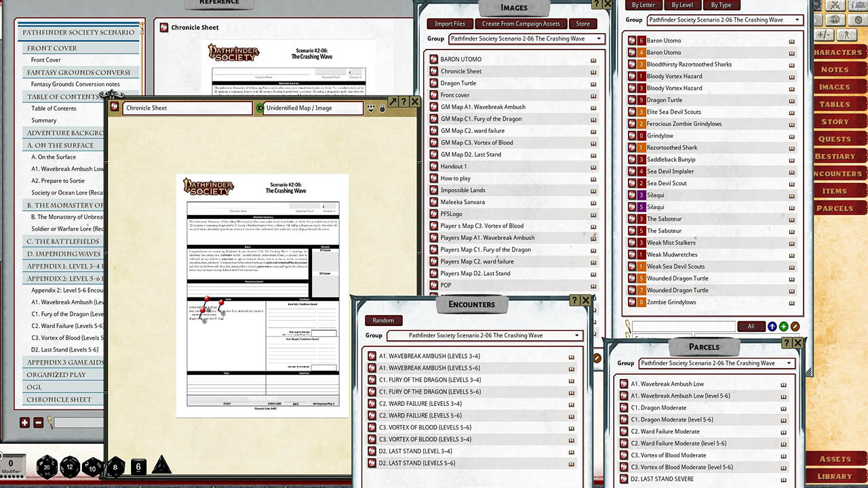Click the question mark help icon on the image window
868x488 pixels.
coord(406,102)
